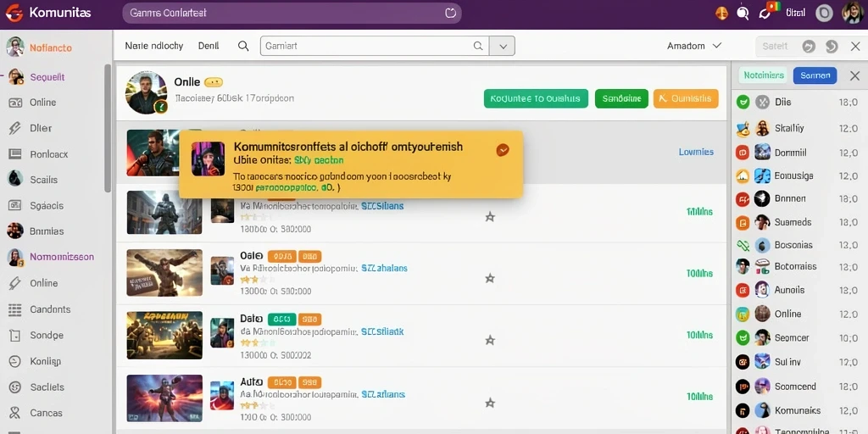Click the refresh icon in top purple search bar
Image resolution: width=868 pixels, height=434 pixels.
[450, 13]
